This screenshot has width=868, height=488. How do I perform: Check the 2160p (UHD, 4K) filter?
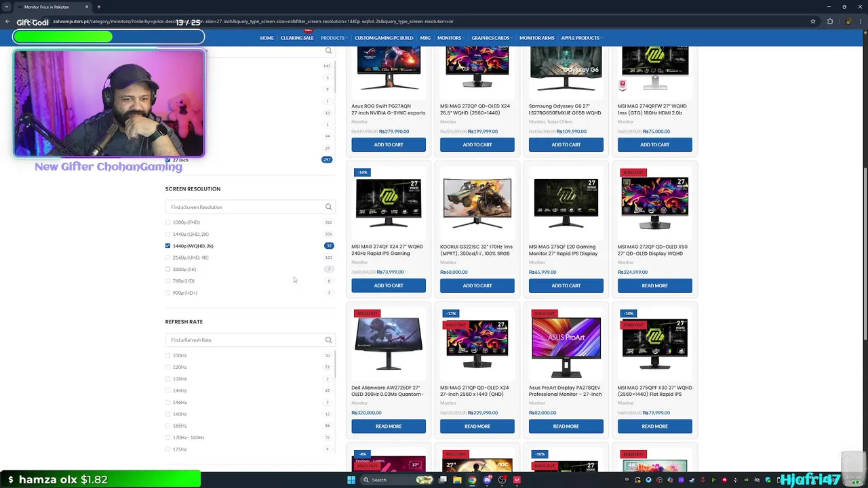click(167, 258)
